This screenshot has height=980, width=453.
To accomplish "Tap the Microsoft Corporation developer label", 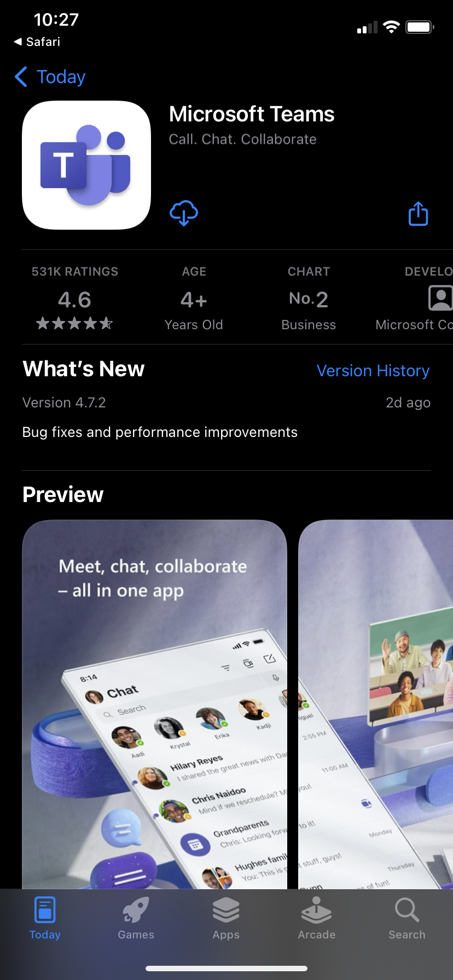I will coord(414,325).
